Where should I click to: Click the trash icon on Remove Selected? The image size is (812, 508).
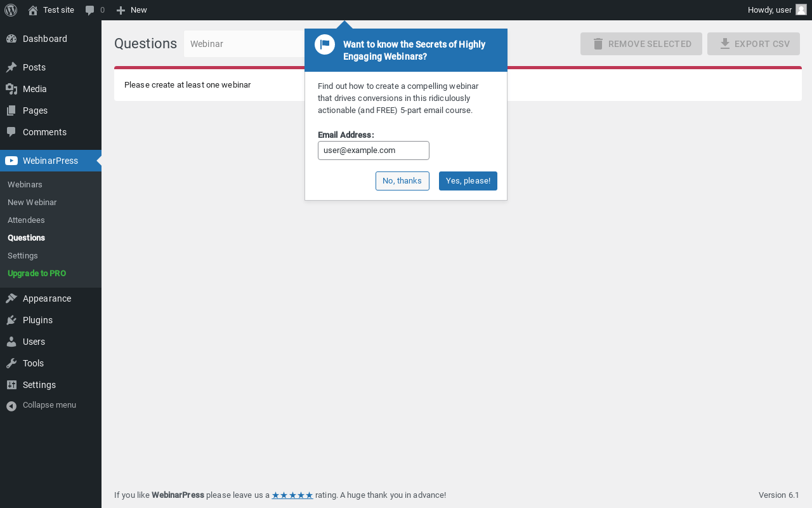point(598,44)
